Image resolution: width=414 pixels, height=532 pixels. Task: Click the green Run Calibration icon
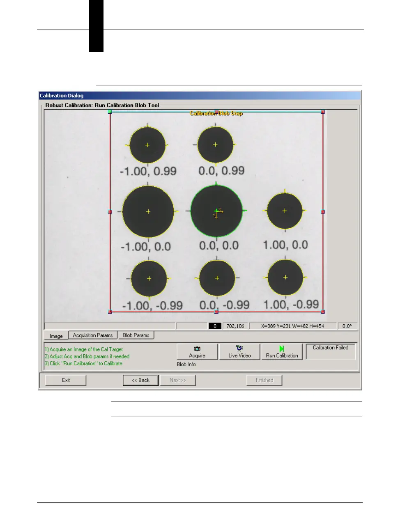[x=282, y=349]
